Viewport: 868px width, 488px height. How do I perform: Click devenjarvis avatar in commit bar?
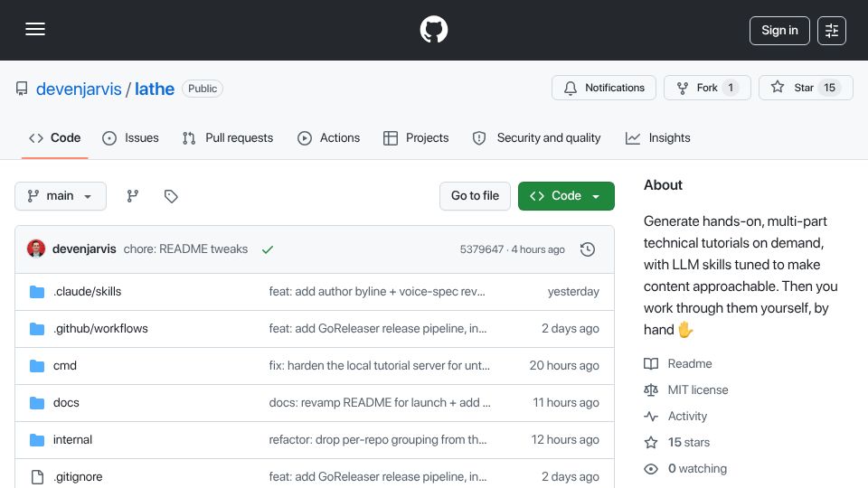[36, 249]
